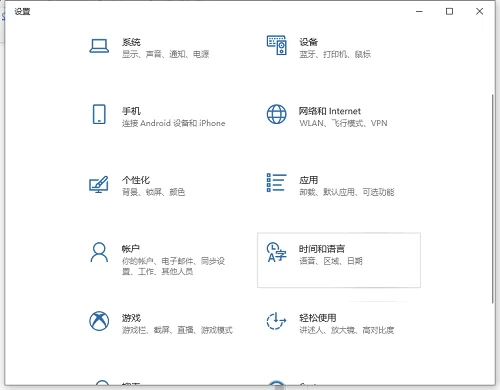The width and height of the screenshot is (500, 390).
Task: Click the 网络和 Internet globe icon
Action: [276, 114]
